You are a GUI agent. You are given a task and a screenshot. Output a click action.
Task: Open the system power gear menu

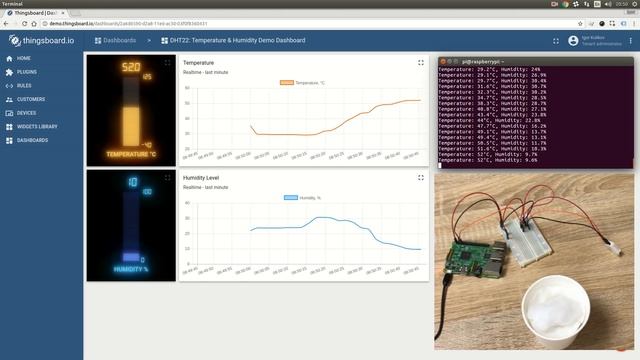click(635, 4)
